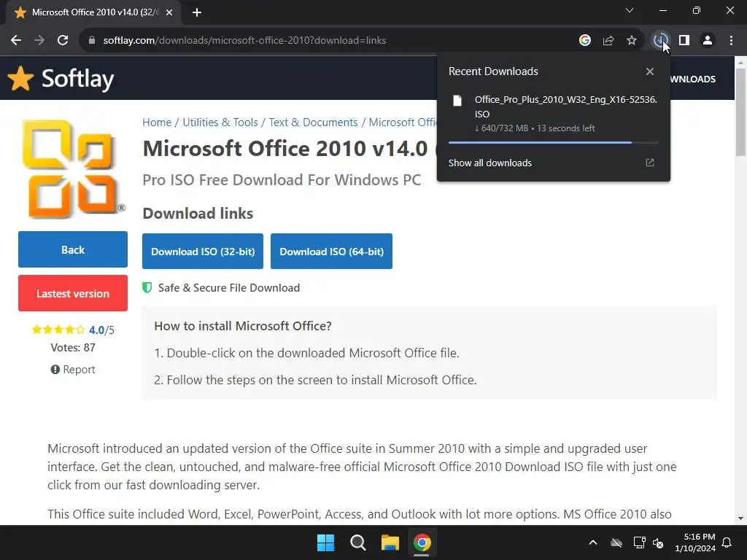The width and height of the screenshot is (747, 560).
Task: Select the Microsoft Office 2010 v14.0 tab
Action: coord(93,12)
